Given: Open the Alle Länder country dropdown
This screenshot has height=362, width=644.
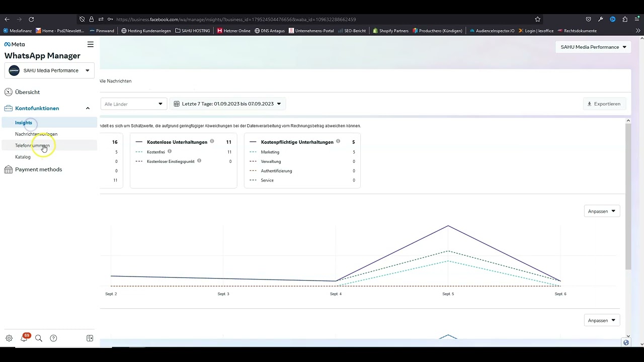Looking at the screenshot, I should pos(133,104).
